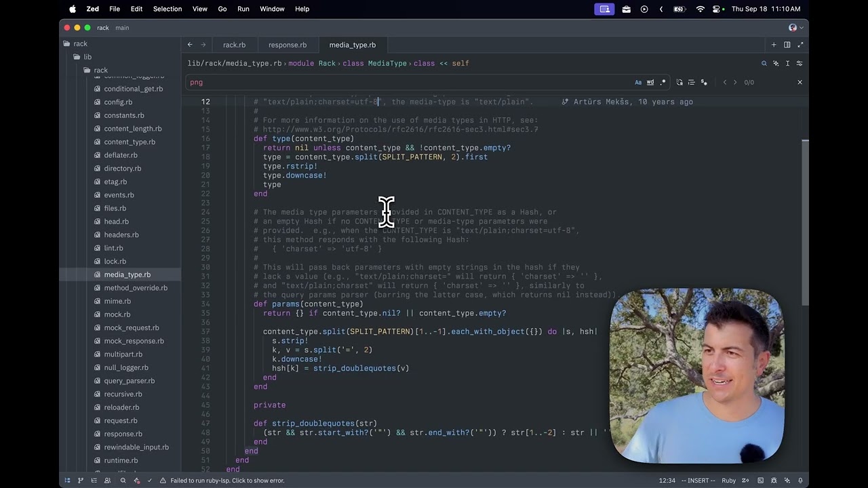Viewport: 868px width, 488px height.
Task: Toggle the project panel icon in status bar
Action: click(67, 481)
